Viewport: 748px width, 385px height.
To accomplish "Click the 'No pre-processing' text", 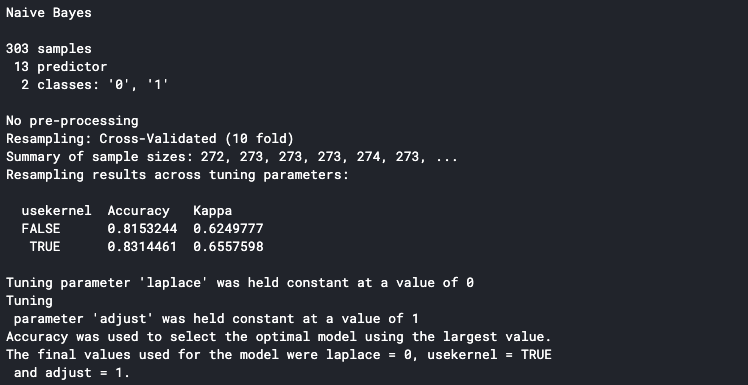I will [x=72, y=121].
